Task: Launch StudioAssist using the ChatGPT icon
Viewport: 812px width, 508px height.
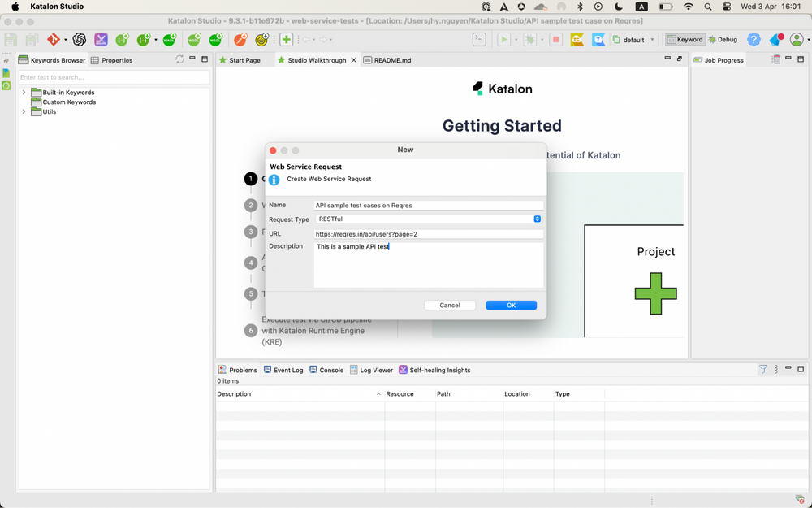Action: 80,39
